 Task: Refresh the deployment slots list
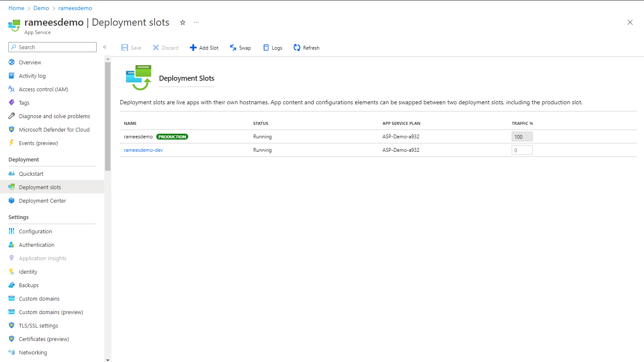pos(306,48)
